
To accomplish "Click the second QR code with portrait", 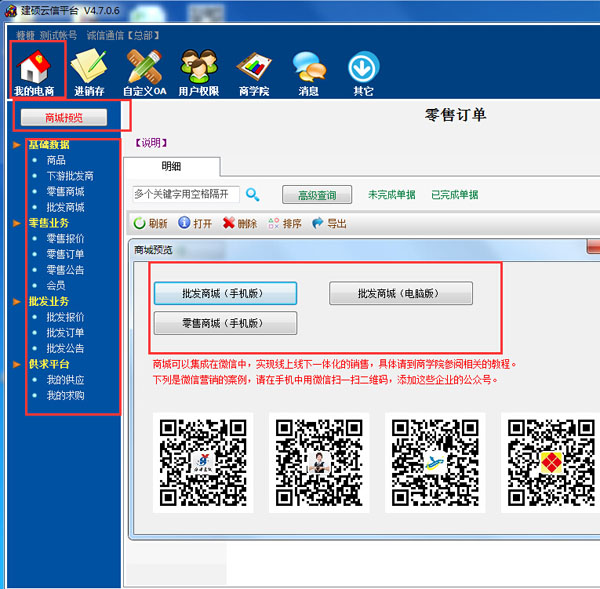I will click(x=319, y=463).
